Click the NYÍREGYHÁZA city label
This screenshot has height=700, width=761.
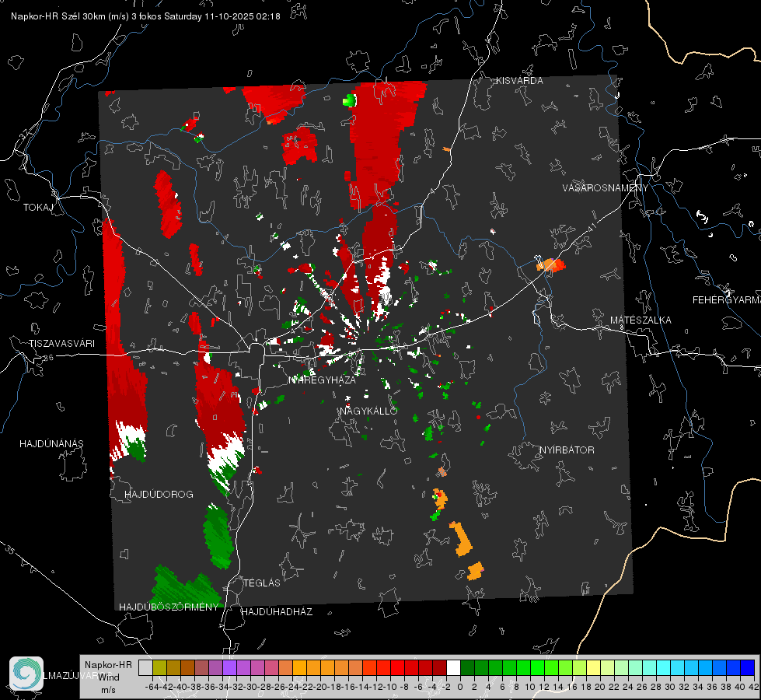click(323, 380)
